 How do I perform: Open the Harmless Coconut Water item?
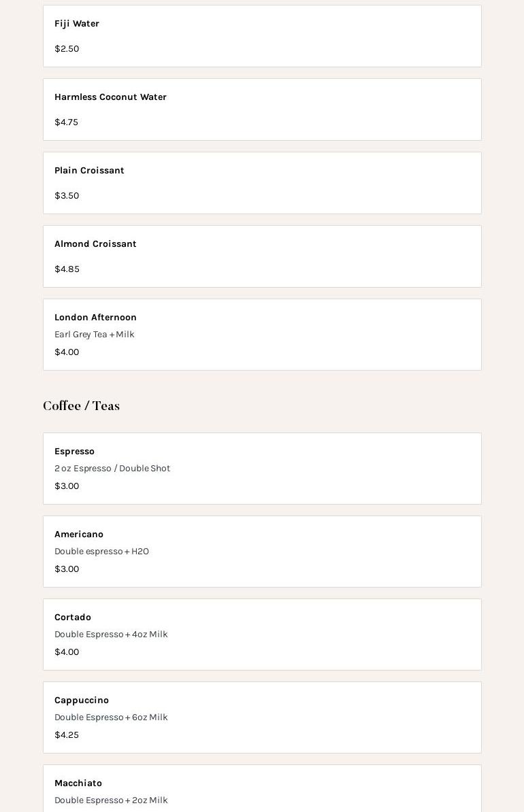pyautogui.click(x=262, y=109)
